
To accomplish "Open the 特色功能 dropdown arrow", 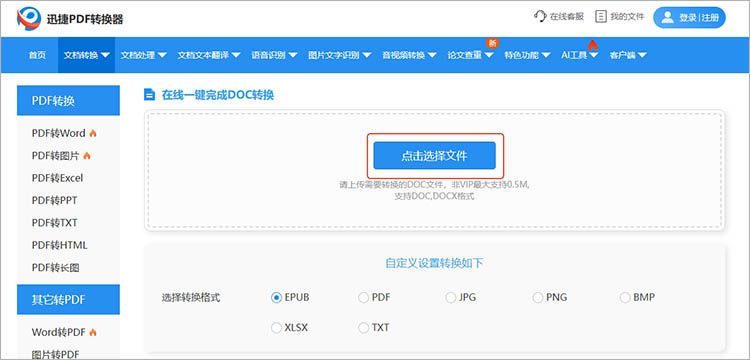I will 546,55.
